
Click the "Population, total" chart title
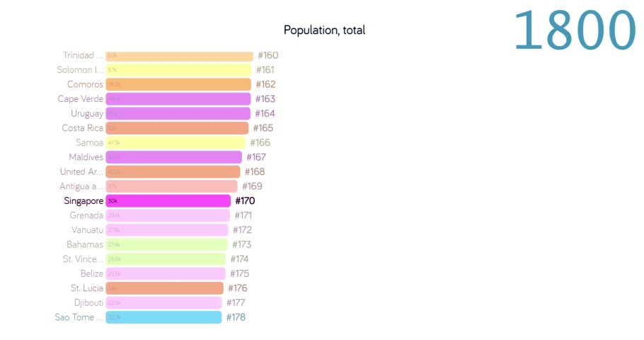324,30
